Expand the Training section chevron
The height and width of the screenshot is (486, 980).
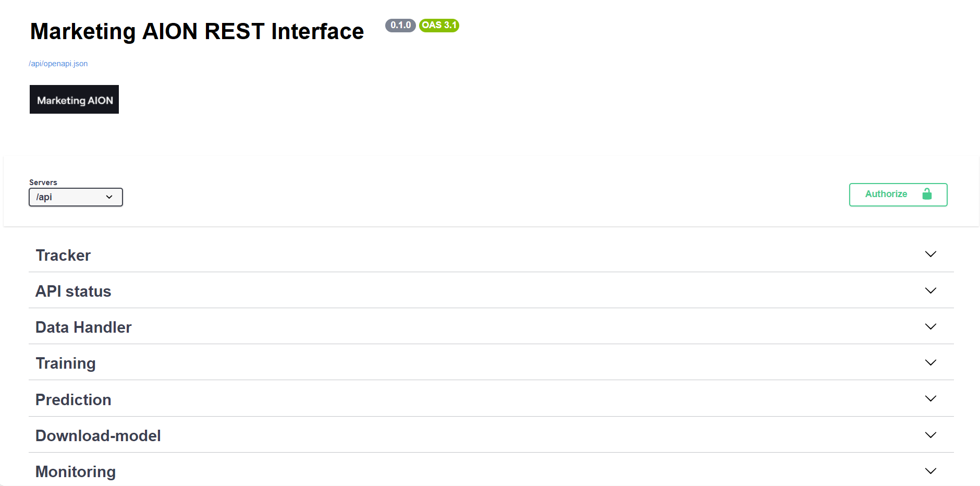click(930, 362)
